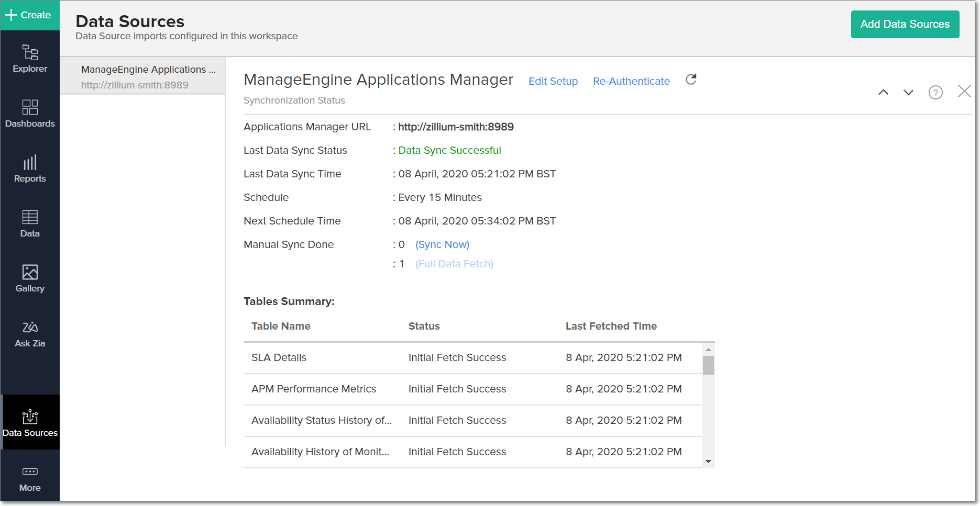The height and width of the screenshot is (506, 980).
Task: Close the data source details panel
Action: [x=964, y=92]
